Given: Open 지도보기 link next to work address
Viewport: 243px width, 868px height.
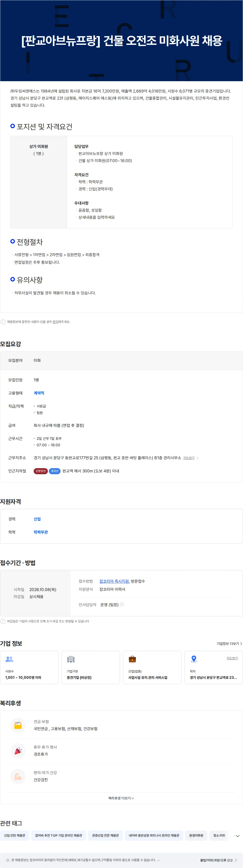Looking at the screenshot, I should (189, 458).
